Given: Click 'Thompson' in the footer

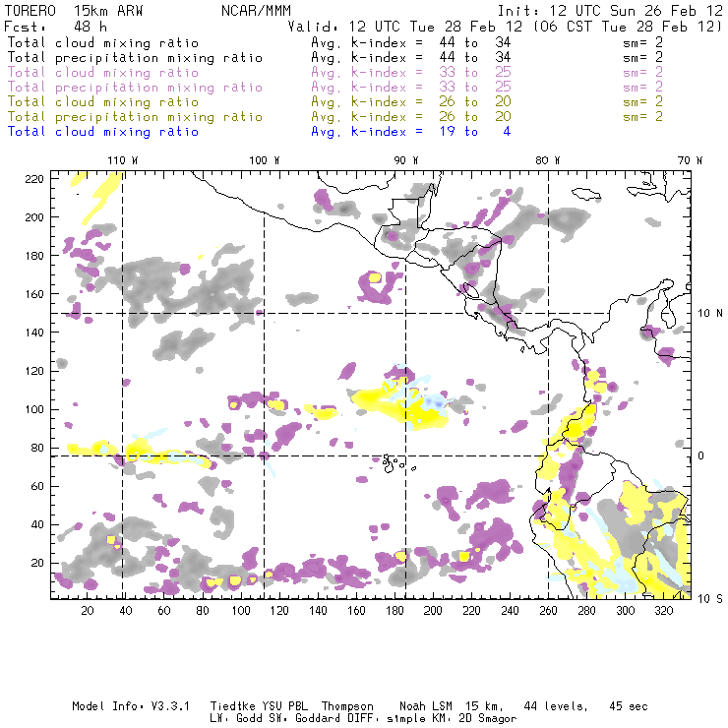Looking at the screenshot, I should click(x=347, y=706).
